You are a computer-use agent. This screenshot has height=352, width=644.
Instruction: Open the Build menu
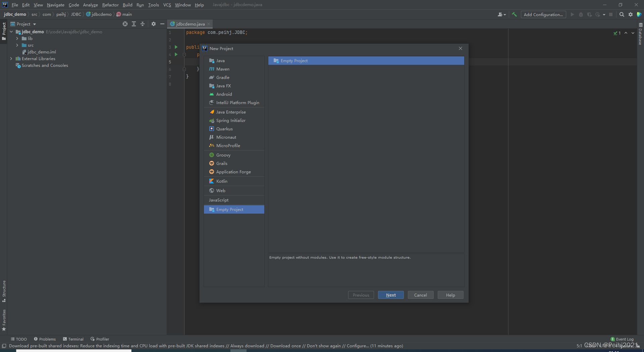click(127, 5)
